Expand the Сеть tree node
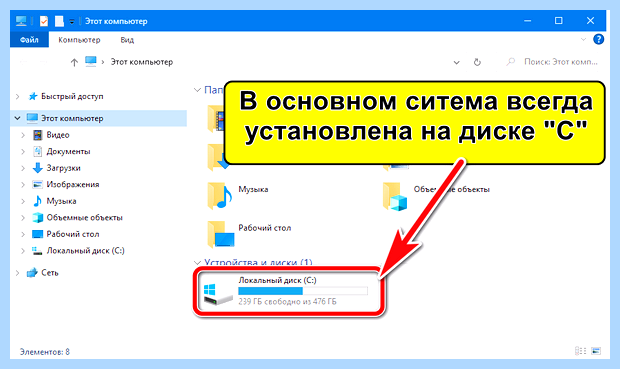 pyautogui.click(x=17, y=273)
